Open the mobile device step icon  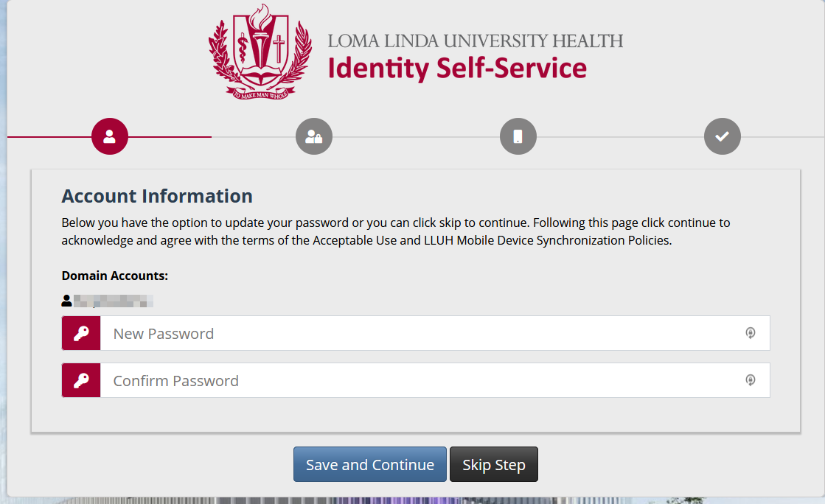518,136
